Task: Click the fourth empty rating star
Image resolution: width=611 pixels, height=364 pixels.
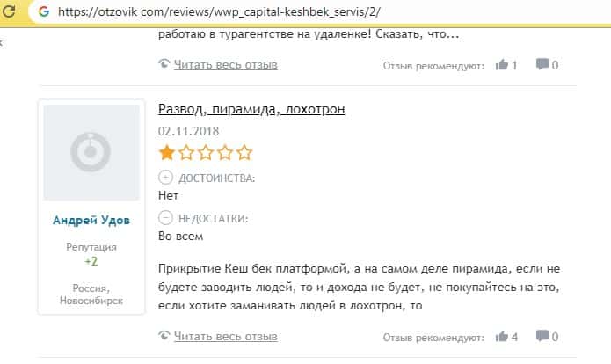Action: point(225,152)
